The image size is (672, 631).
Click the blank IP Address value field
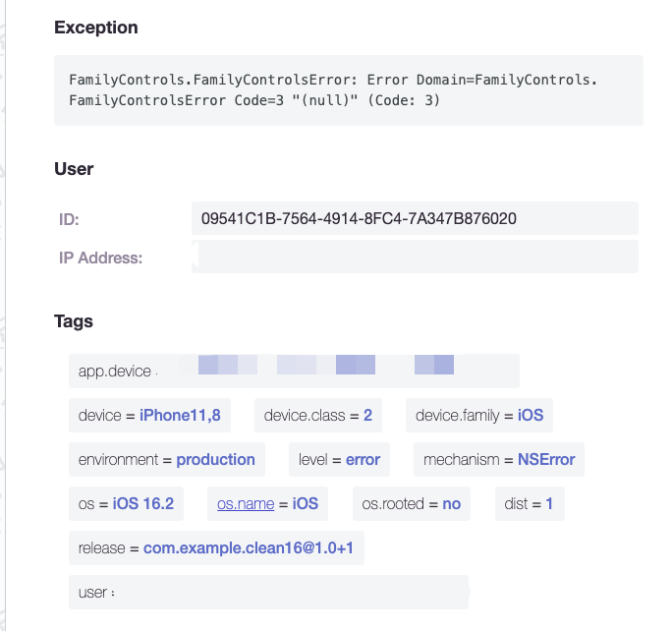click(x=415, y=257)
